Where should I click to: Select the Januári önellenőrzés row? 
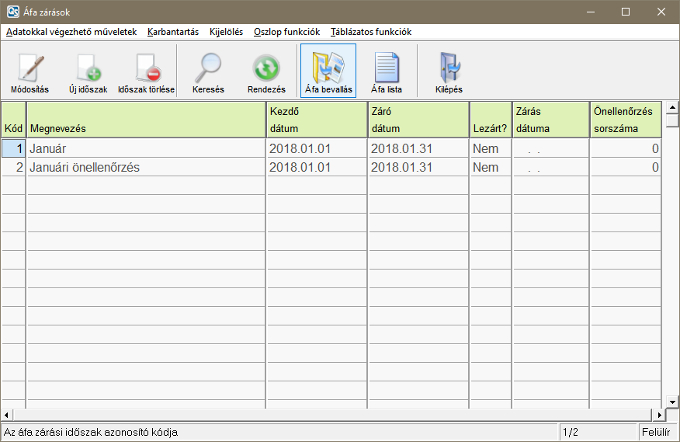pyautogui.click(x=145, y=167)
